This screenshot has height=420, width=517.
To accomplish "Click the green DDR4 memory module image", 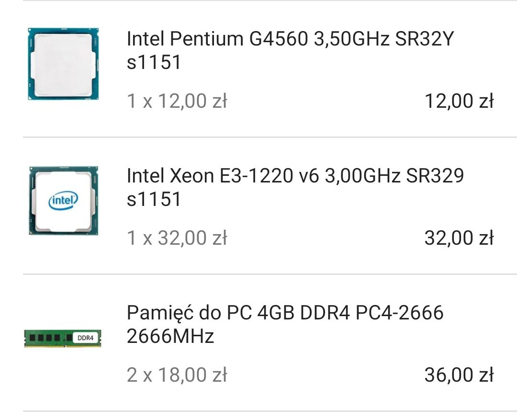I will 63,338.
